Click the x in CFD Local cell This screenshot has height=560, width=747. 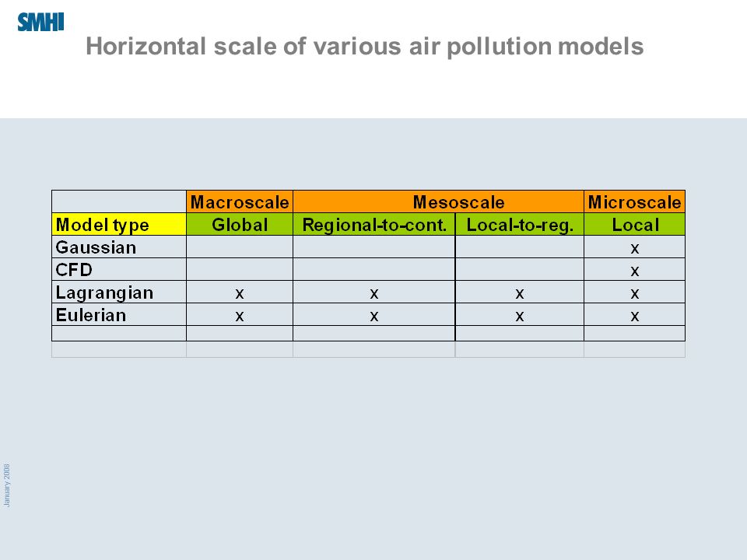pyautogui.click(x=635, y=271)
